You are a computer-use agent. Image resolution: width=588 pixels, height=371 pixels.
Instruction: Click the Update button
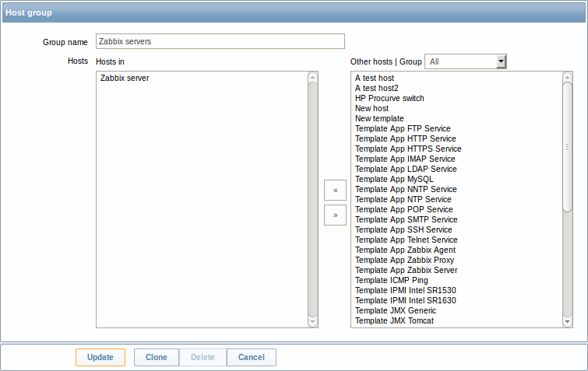point(100,357)
